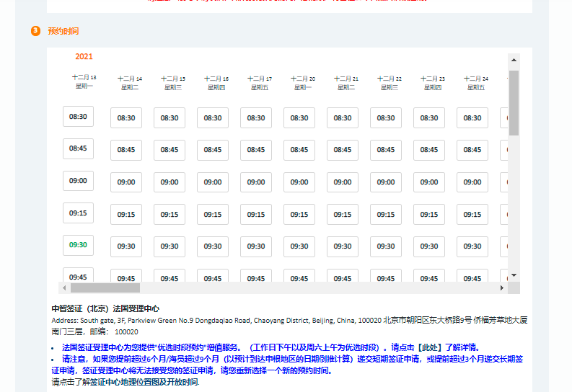Viewport: 572px width, 392px height.
Task: Choose 08:45 on Wednesday December 22
Action: tap(386, 150)
